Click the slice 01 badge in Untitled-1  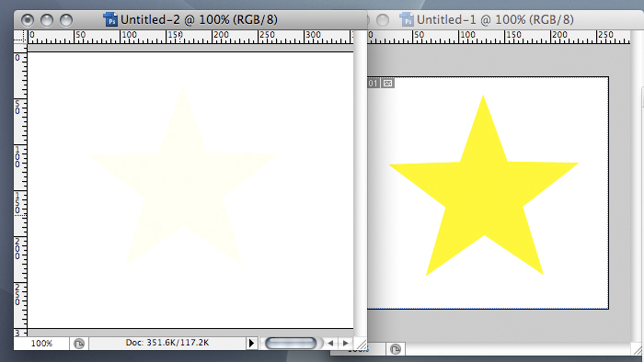374,84
